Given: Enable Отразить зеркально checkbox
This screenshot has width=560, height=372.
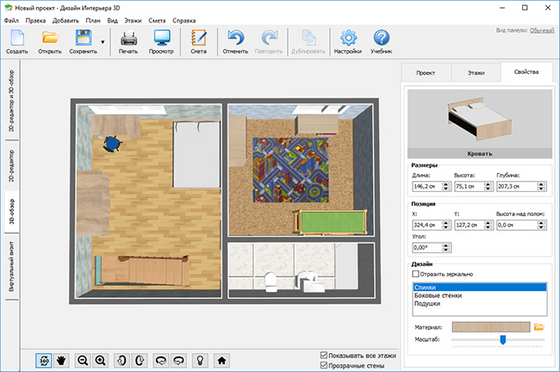Looking at the screenshot, I should [x=415, y=274].
